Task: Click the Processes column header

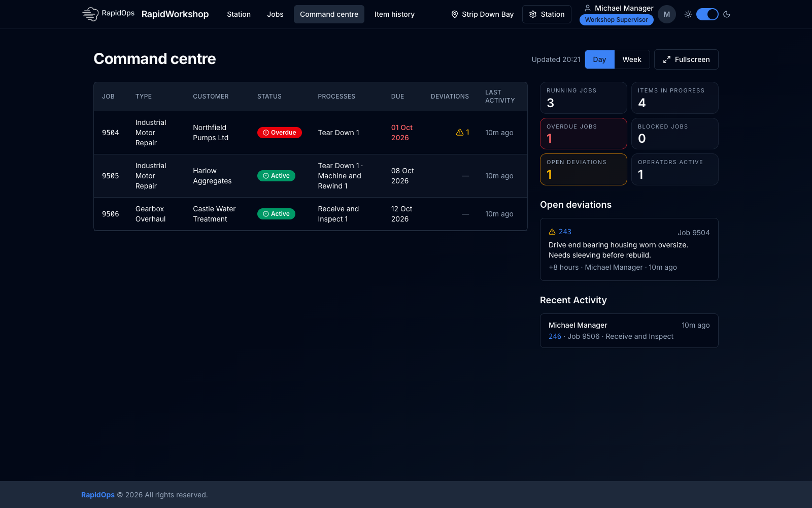Action: pyautogui.click(x=336, y=97)
